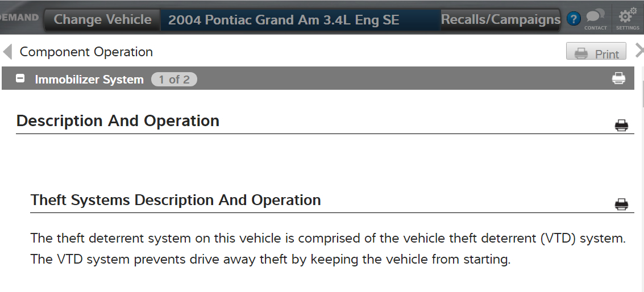Click the Description And Operation heading text

click(118, 121)
